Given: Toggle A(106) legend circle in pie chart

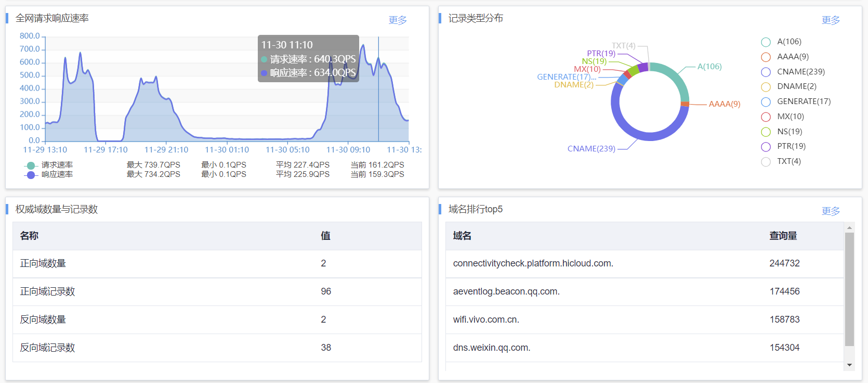Looking at the screenshot, I should (x=766, y=42).
